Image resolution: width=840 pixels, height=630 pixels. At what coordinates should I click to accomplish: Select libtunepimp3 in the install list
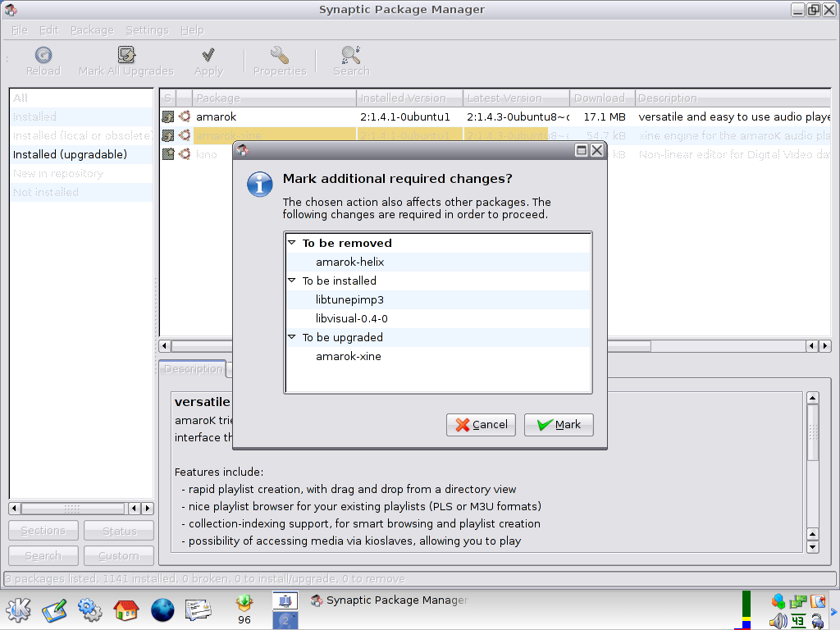[349, 299]
